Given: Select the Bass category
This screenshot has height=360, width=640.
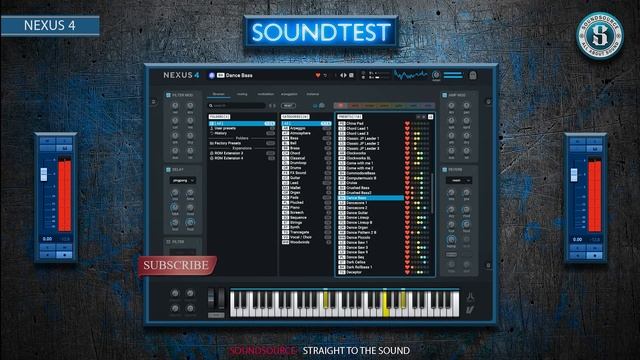Looking at the screenshot, I should (x=307, y=138).
